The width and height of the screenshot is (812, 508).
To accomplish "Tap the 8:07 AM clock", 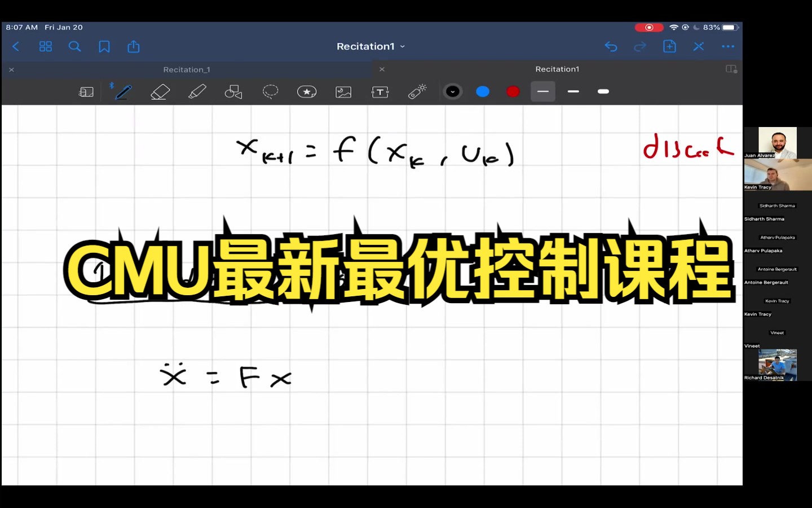I will click(22, 27).
